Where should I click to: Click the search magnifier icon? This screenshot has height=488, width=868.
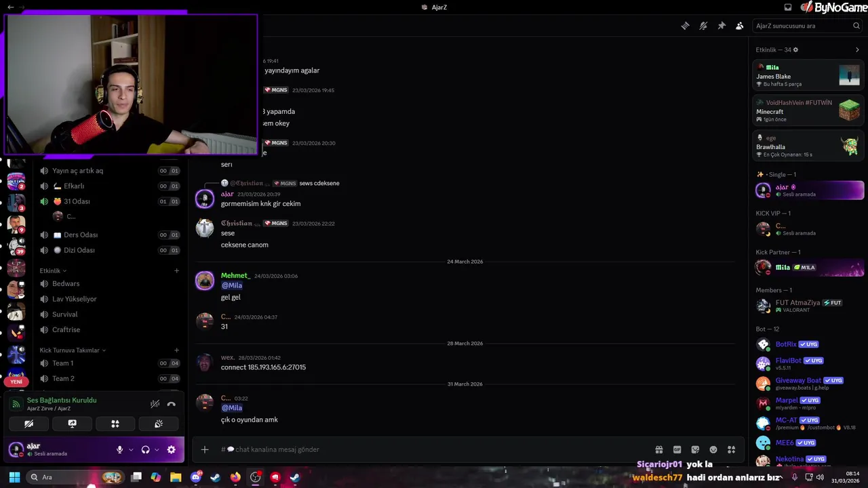tap(856, 26)
